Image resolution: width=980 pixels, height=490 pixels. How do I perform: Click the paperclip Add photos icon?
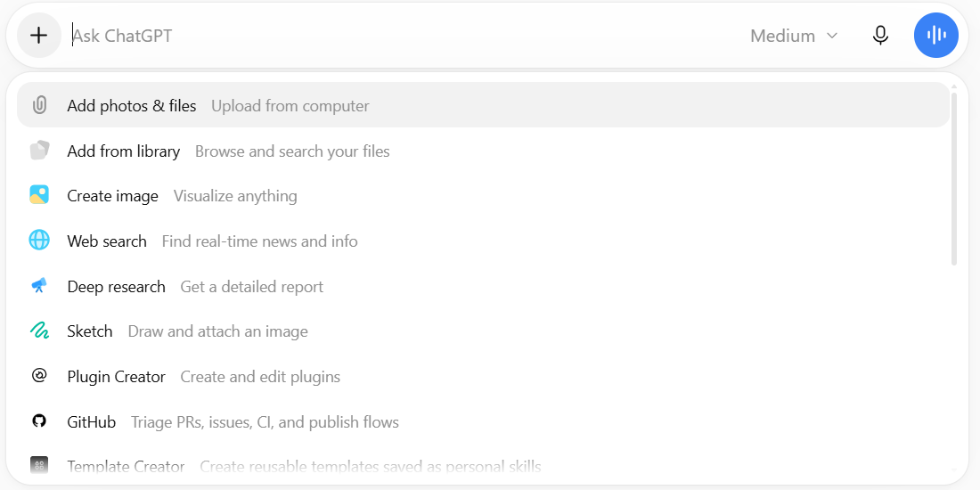[39, 105]
